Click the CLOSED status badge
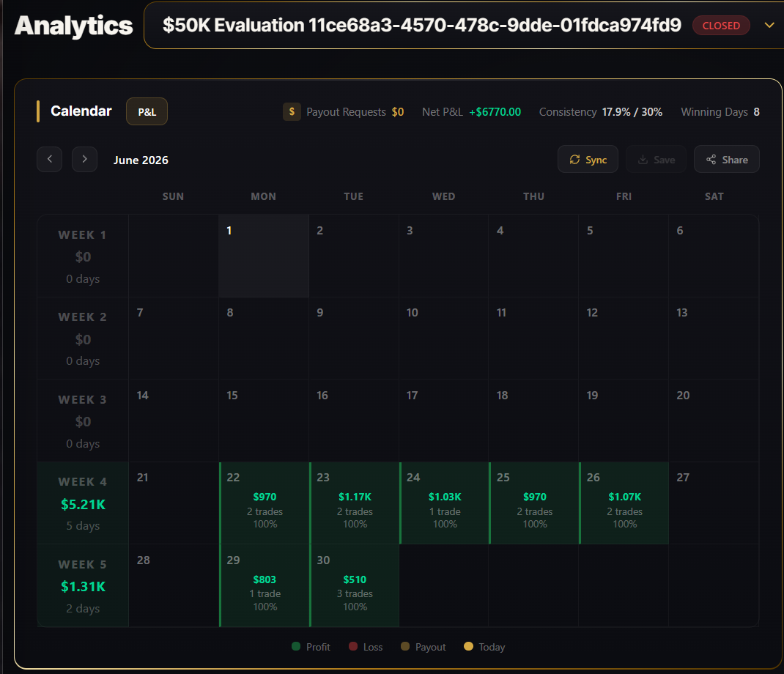This screenshot has height=674, width=784. click(721, 26)
